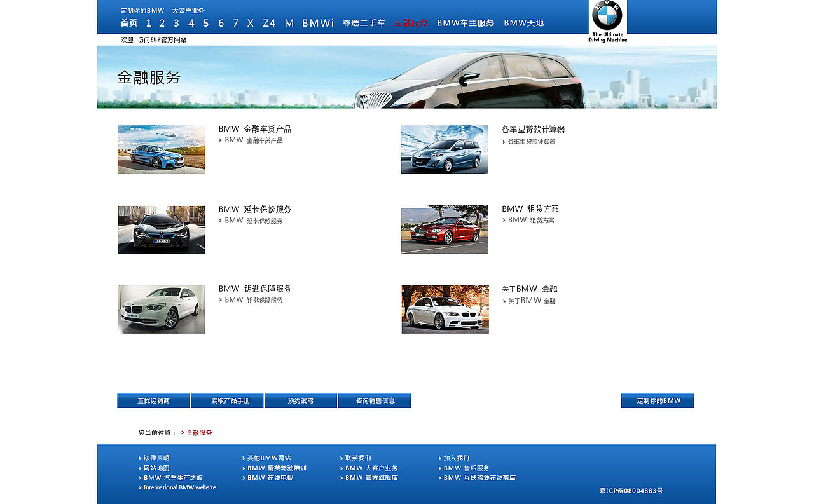Open the red convertible thumbnail
The image size is (814, 504).
click(x=445, y=229)
